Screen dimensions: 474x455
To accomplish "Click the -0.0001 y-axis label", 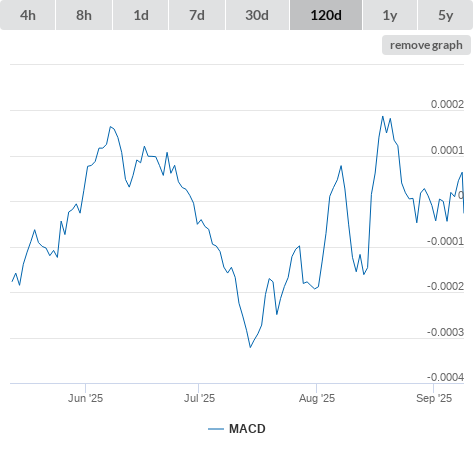I will [x=445, y=241].
